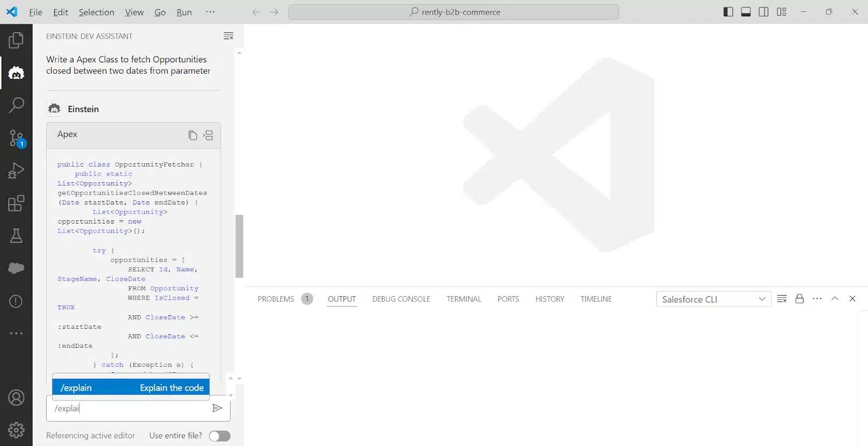The image size is (868, 446).
Task: Toggle the bottom panel layout
Action: pos(746,12)
